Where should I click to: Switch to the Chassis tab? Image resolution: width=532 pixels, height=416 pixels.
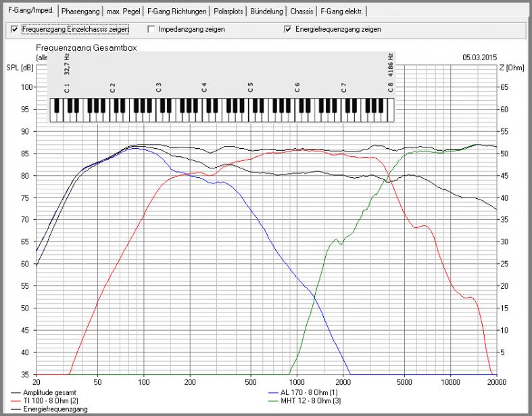(x=301, y=11)
